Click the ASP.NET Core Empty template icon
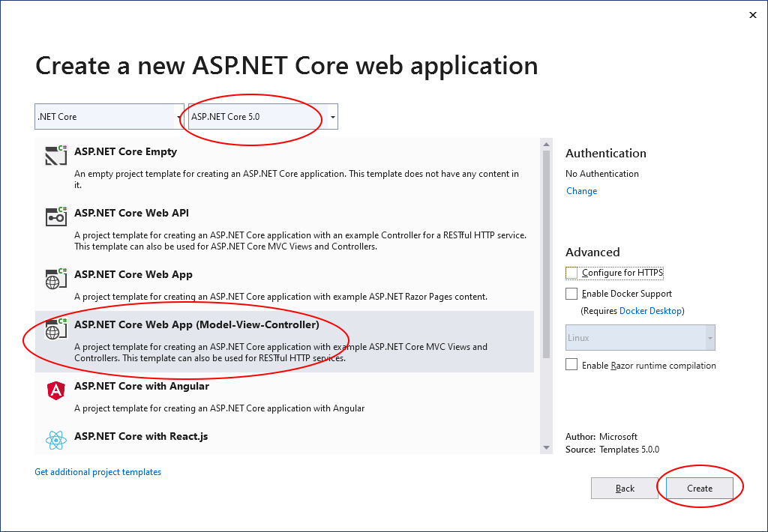This screenshot has width=768, height=532. pyautogui.click(x=55, y=155)
